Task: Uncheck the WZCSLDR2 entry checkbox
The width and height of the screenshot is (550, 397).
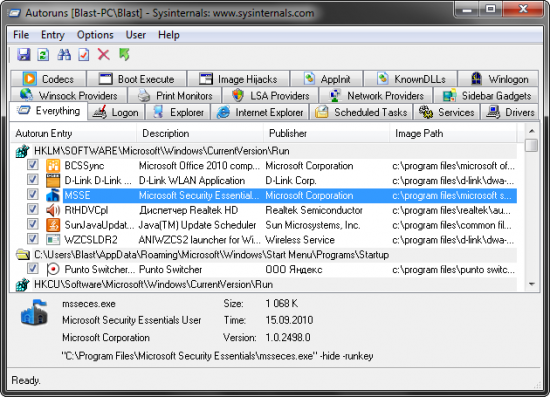Action: coord(33,238)
